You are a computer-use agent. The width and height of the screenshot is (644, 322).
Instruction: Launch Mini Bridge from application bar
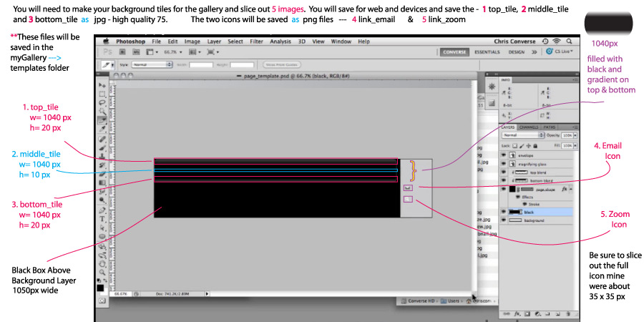[x=135, y=52]
